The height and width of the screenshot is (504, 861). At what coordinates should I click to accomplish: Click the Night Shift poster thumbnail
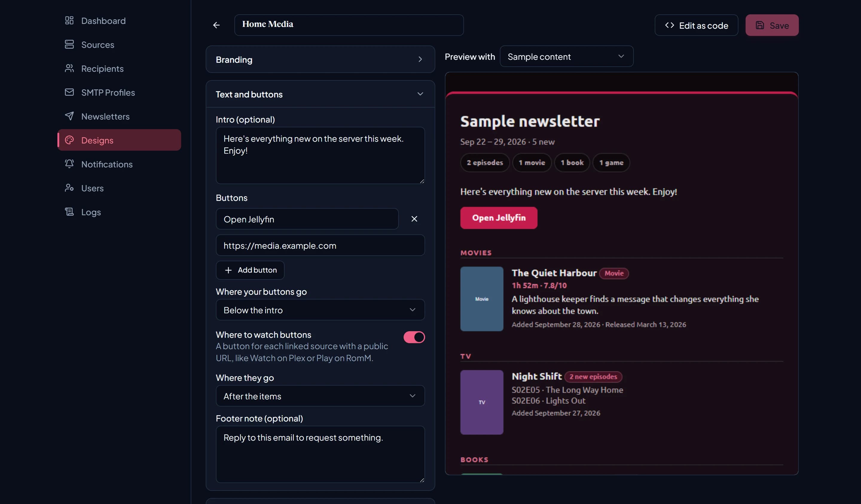point(481,403)
